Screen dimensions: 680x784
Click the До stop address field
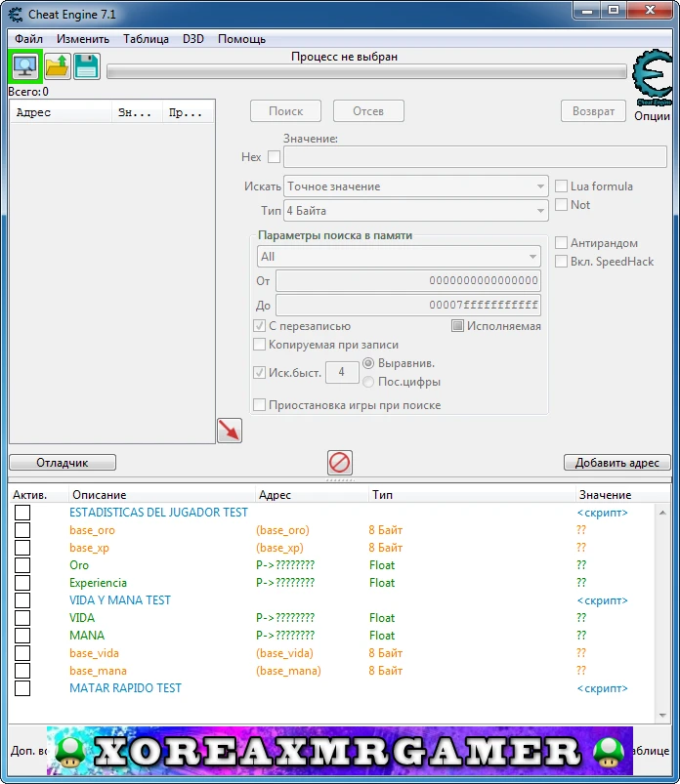pyautogui.click(x=408, y=305)
